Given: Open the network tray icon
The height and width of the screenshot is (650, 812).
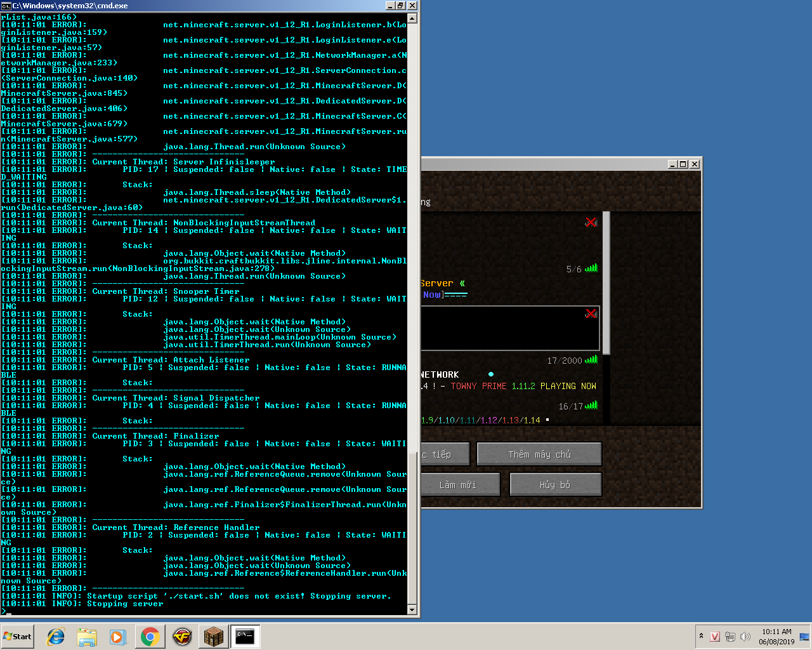Looking at the screenshot, I should coord(730,637).
